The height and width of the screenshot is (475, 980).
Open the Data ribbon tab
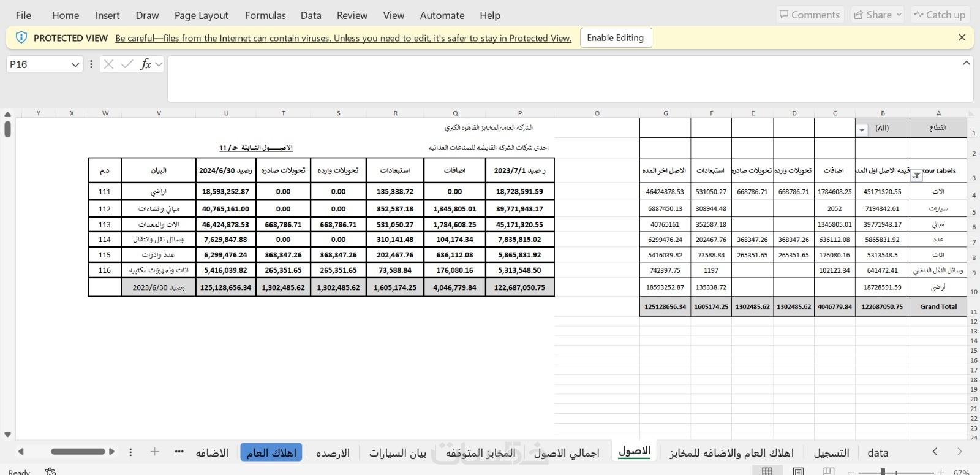(x=311, y=15)
